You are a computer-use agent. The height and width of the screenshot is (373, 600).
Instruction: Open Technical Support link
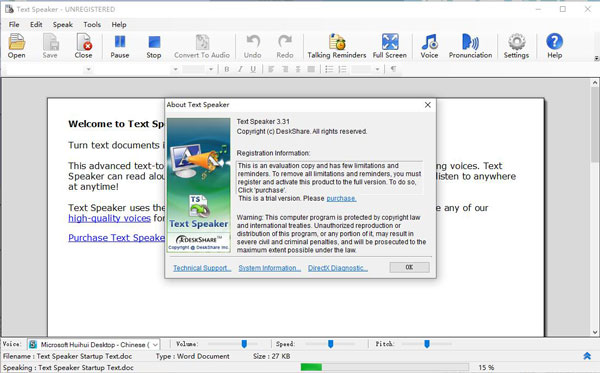coord(202,268)
